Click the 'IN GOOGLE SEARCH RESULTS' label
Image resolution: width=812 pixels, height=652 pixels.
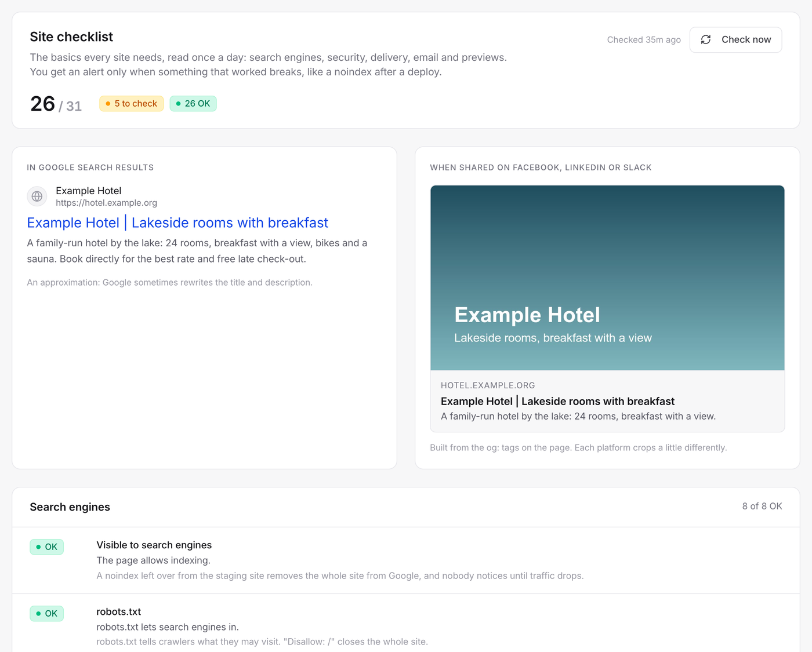point(90,167)
